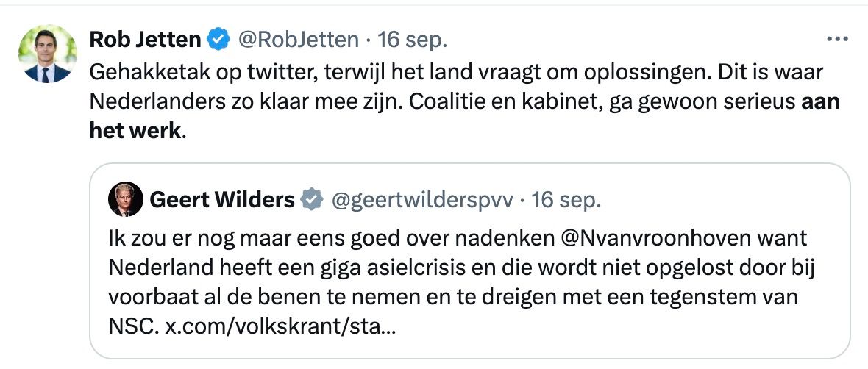Click Geert Wilders' small profile avatar
868x369 pixels.
[x=125, y=199]
